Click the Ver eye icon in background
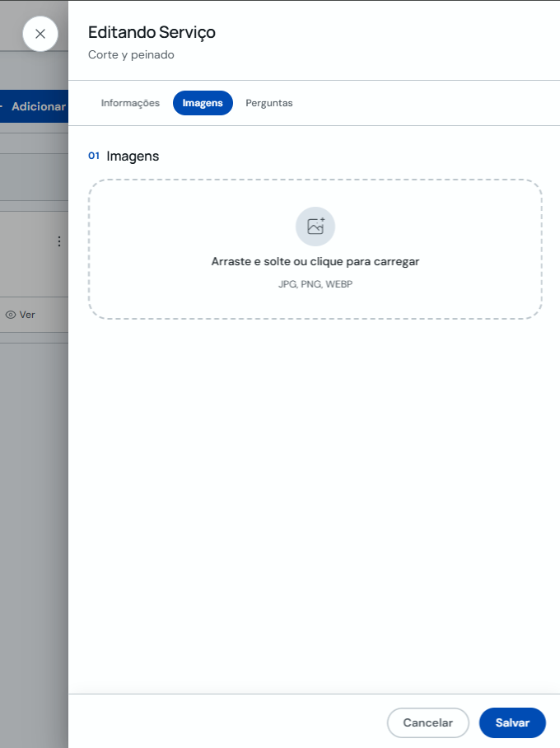The height and width of the screenshot is (748, 560). 11,315
